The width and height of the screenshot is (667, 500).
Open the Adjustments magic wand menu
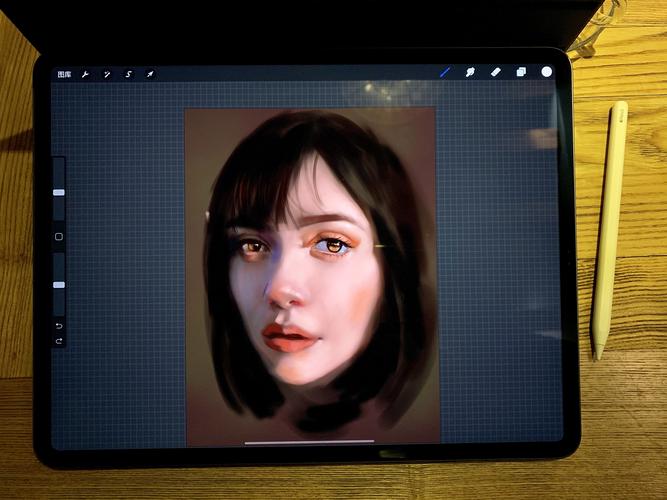click(x=107, y=74)
